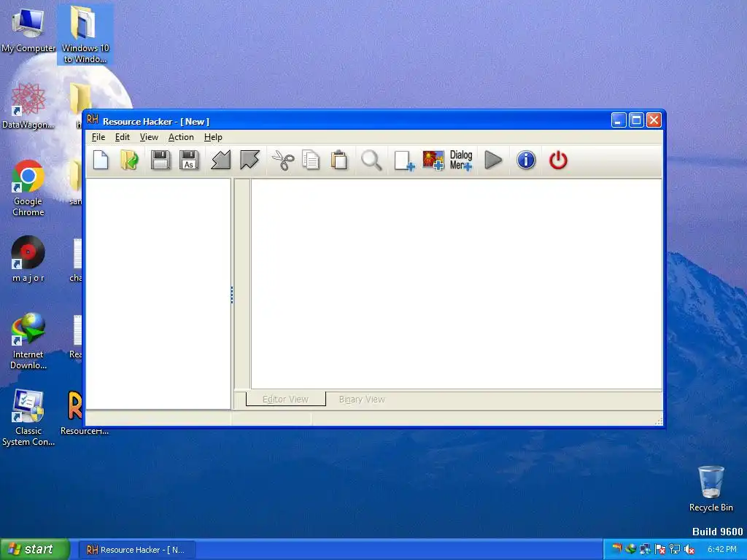
Task: Maximize the Resource Hacker window
Action: [x=636, y=120]
